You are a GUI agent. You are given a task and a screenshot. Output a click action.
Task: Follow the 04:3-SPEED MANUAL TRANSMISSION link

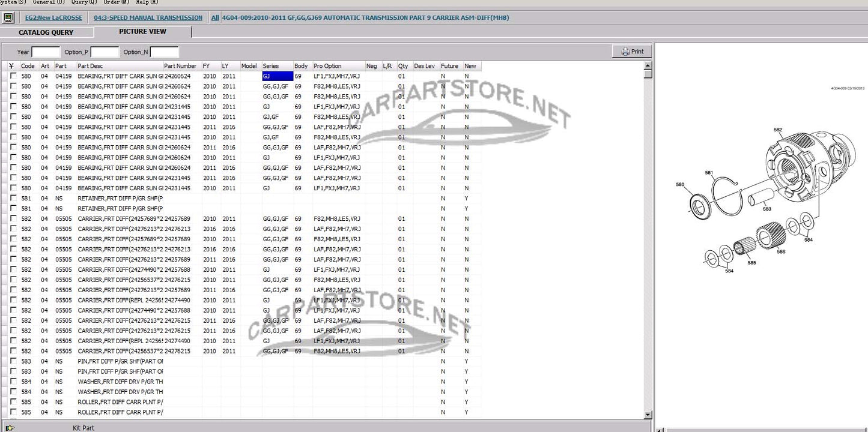(x=148, y=18)
